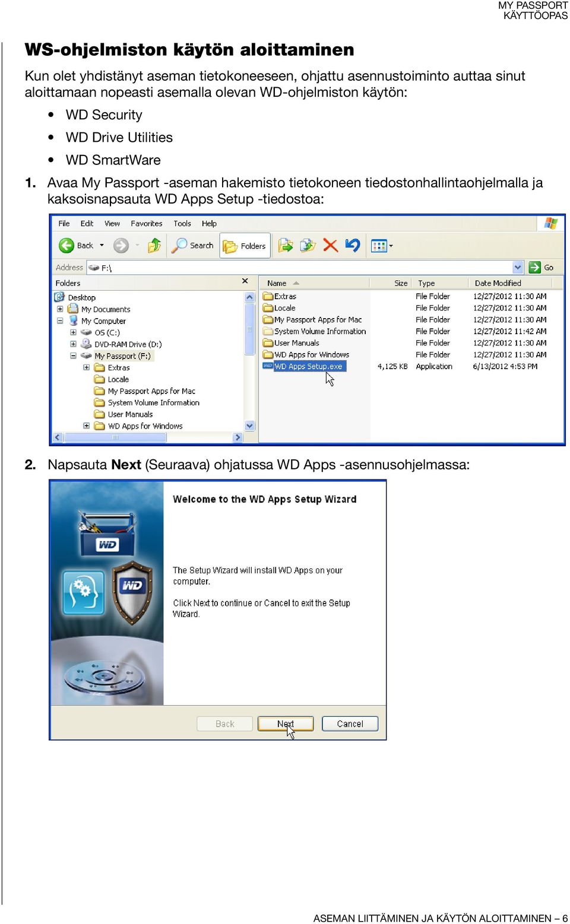The image size is (570, 924).
Task: Close the Folders pane with X
Action: coord(245,281)
